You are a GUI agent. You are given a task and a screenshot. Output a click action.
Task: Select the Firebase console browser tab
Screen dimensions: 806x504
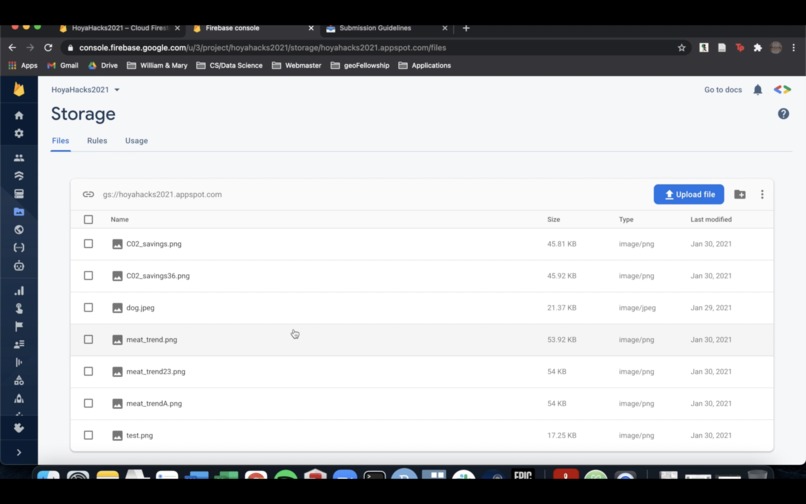point(253,28)
